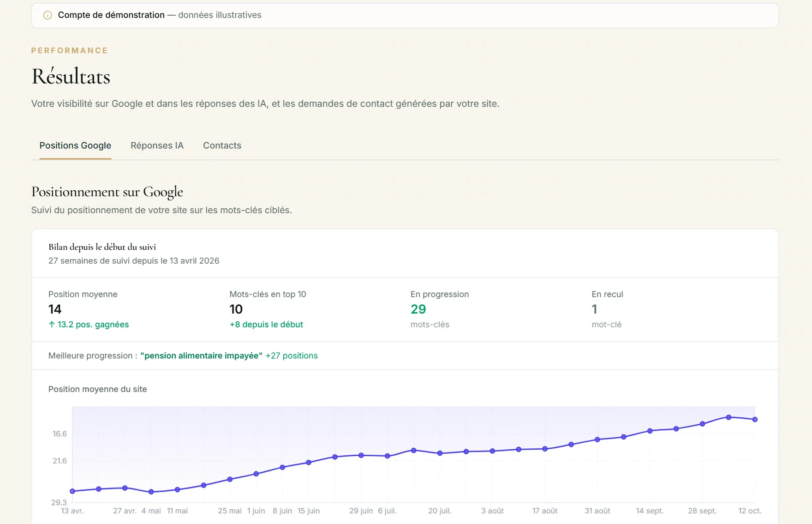Click the 13 avr. chart data point
This screenshot has height=524, width=812.
(72, 491)
